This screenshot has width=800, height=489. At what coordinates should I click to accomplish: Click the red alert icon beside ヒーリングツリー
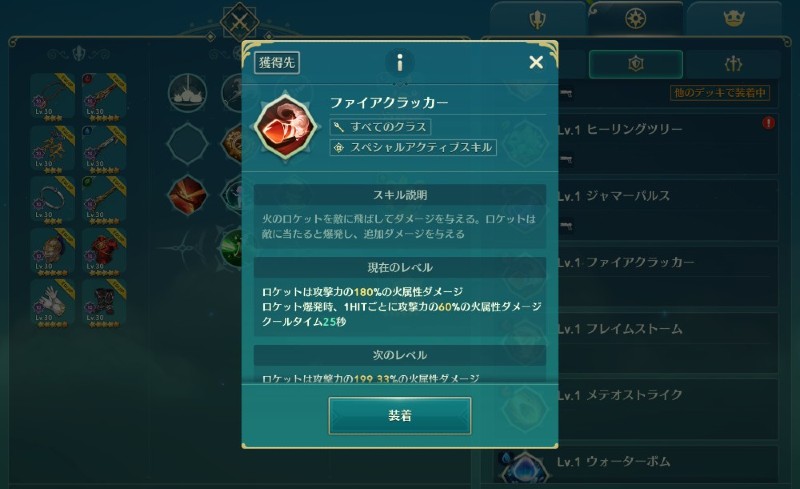coord(768,123)
